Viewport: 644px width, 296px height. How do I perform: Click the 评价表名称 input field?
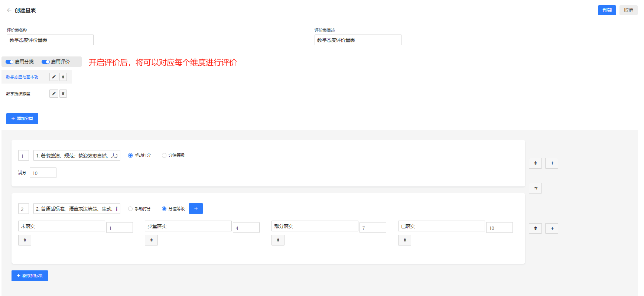point(50,40)
